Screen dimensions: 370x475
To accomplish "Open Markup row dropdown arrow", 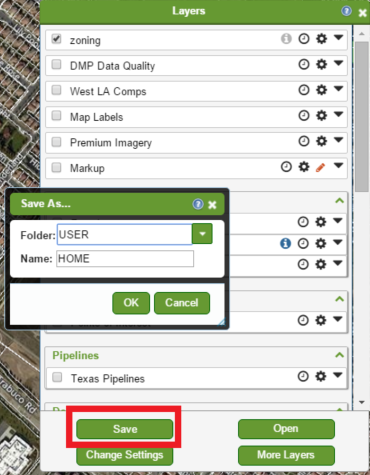I will (339, 165).
